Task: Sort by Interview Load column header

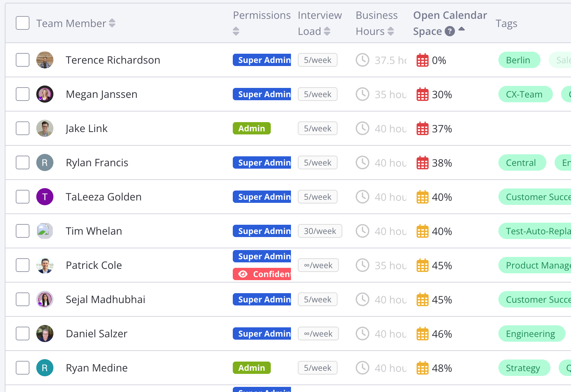Action: point(319,23)
